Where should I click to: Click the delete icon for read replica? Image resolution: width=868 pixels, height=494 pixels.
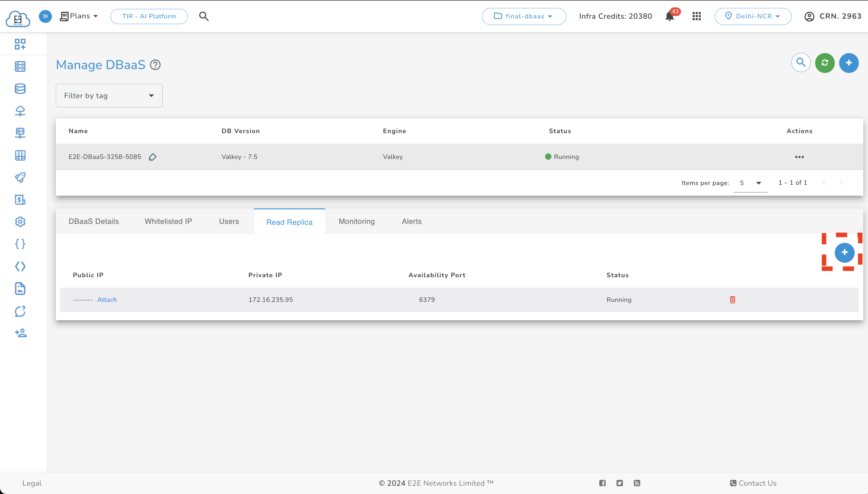click(732, 299)
